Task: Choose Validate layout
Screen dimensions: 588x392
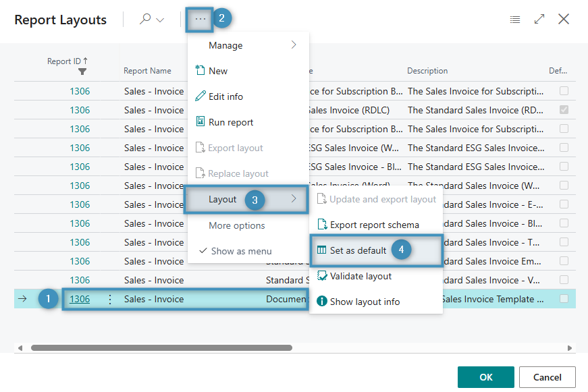Action: tap(376, 276)
